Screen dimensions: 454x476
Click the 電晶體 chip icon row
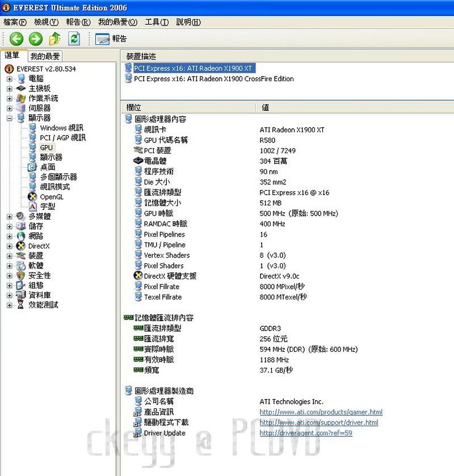(x=138, y=161)
